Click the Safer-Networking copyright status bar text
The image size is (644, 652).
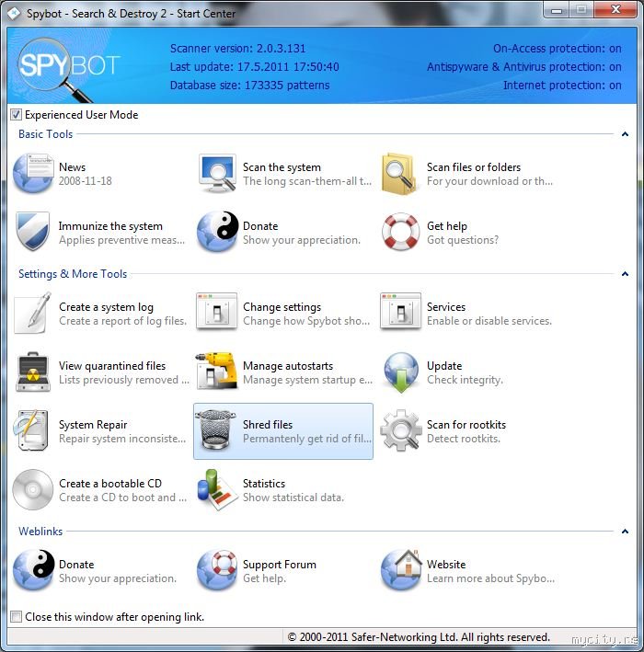click(x=419, y=637)
